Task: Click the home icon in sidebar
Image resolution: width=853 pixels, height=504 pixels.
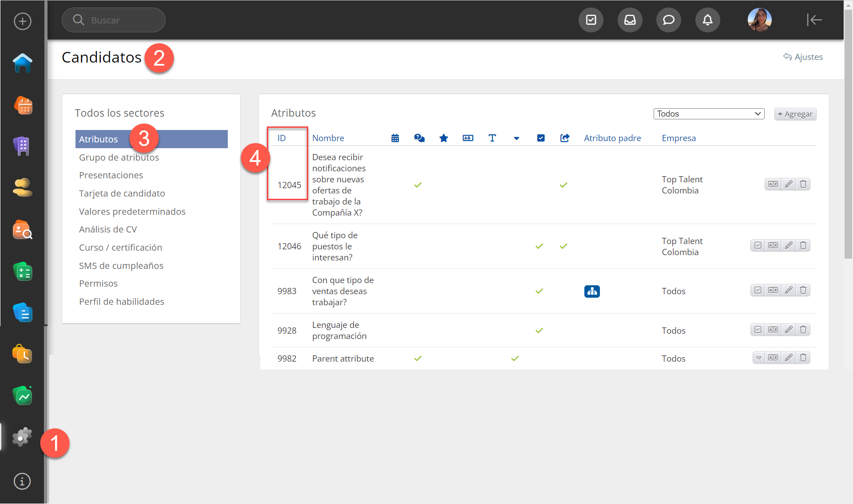Action: tap(22, 63)
